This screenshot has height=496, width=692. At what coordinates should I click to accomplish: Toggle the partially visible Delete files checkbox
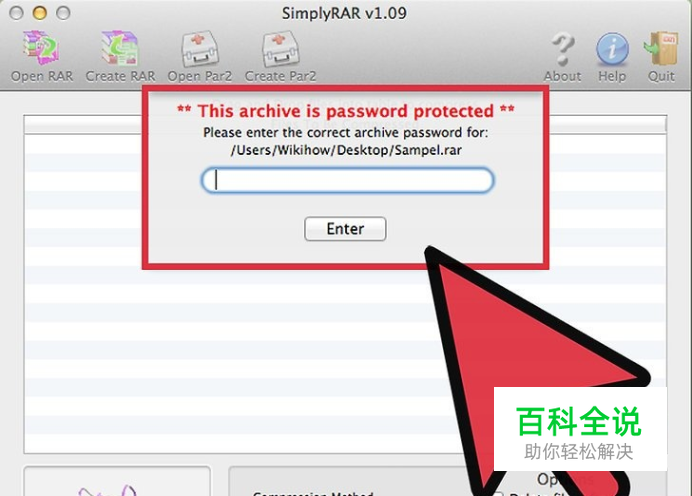coord(498,494)
